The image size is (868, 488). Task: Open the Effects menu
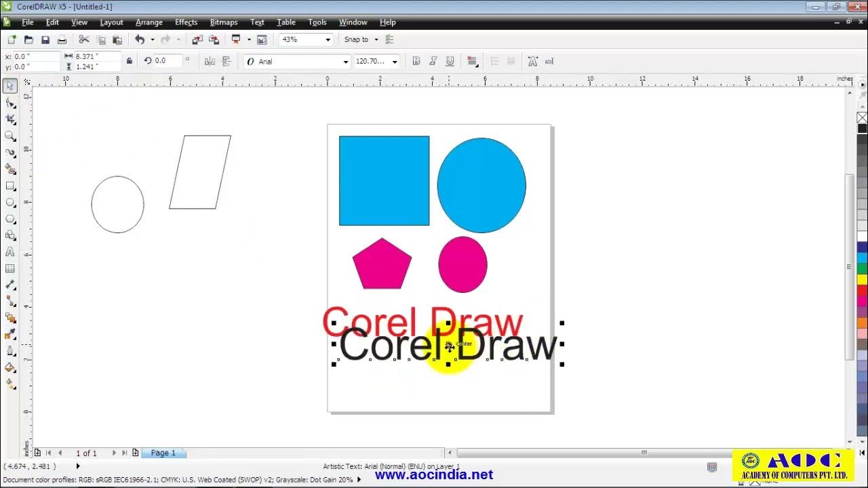[186, 22]
